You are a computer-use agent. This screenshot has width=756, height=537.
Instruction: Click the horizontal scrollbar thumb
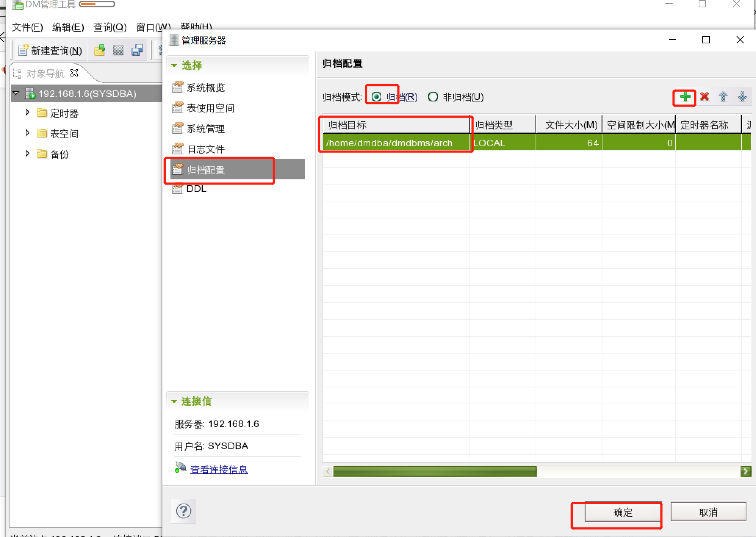(x=435, y=472)
